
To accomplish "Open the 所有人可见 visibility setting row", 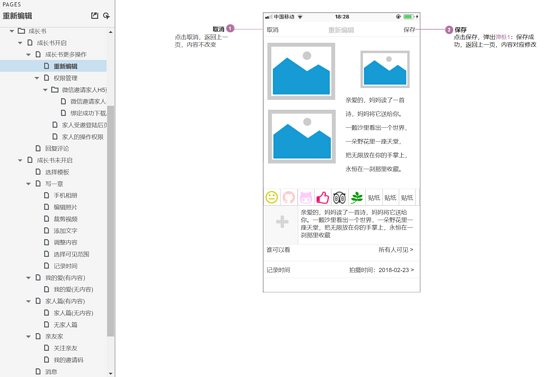I will click(x=341, y=250).
